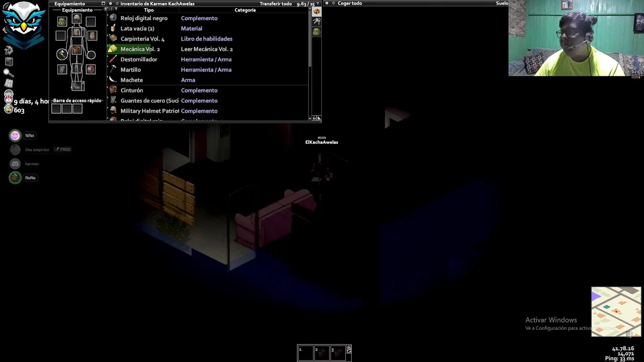Click karman Discord avatar in overlay

[x=15, y=163]
